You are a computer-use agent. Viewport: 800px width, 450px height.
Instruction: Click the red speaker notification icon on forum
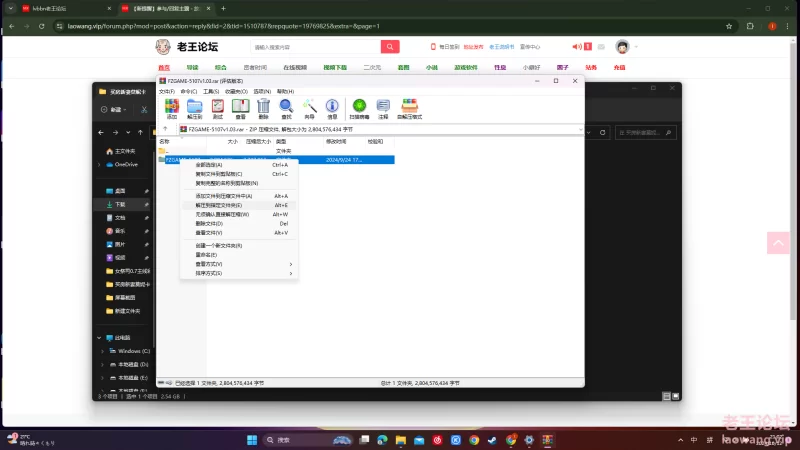point(577,46)
